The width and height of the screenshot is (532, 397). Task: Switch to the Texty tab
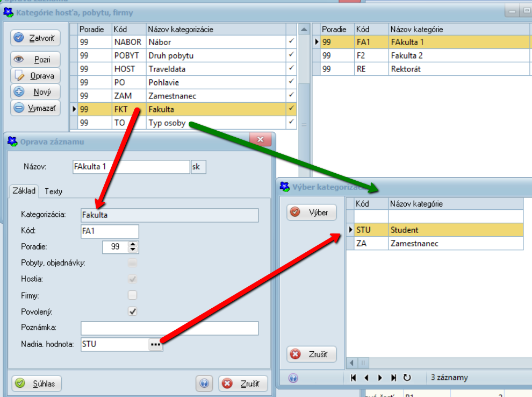coord(53,191)
